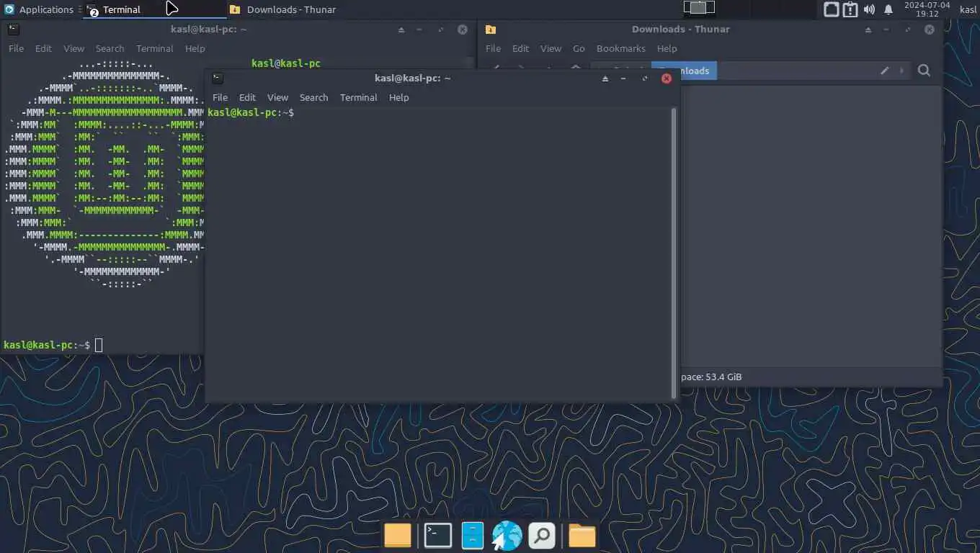Click Thunar status bar free space text
The image size is (980, 553).
tap(711, 377)
